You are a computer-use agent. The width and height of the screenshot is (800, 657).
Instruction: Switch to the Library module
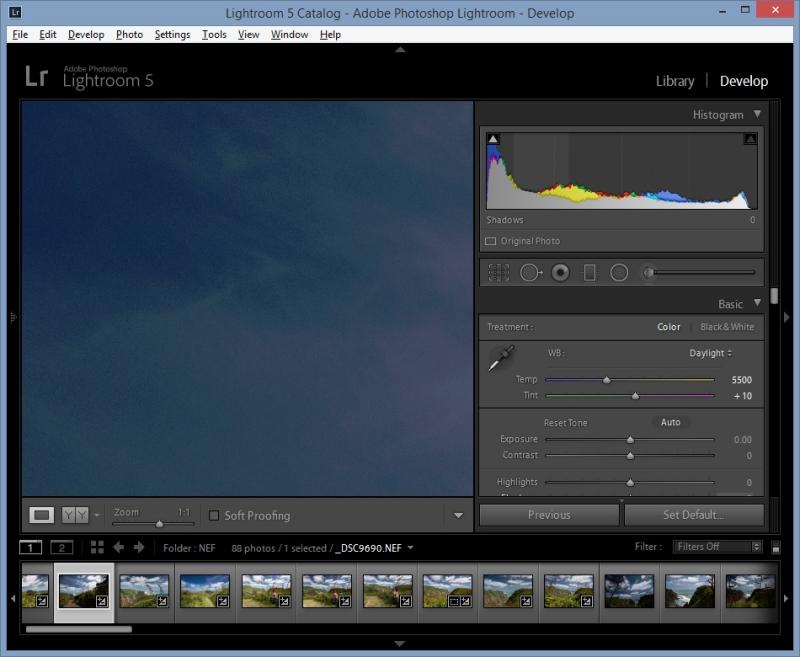coord(674,81)
